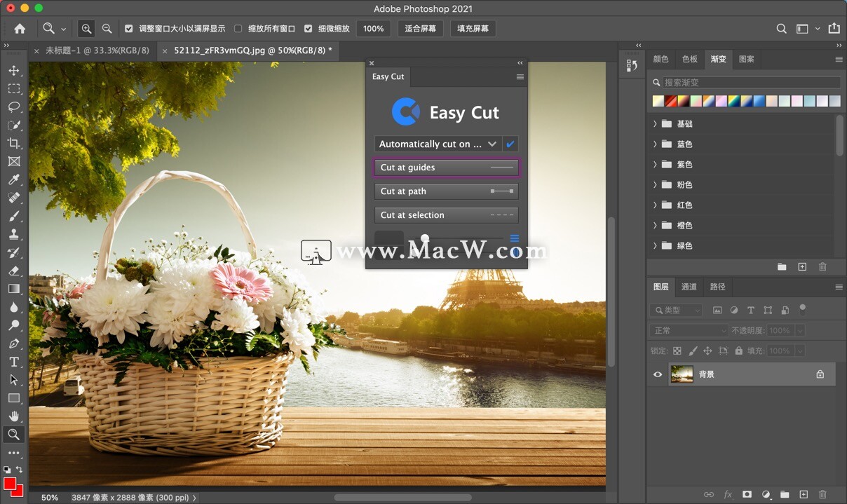Open the History panel icon

632,66
